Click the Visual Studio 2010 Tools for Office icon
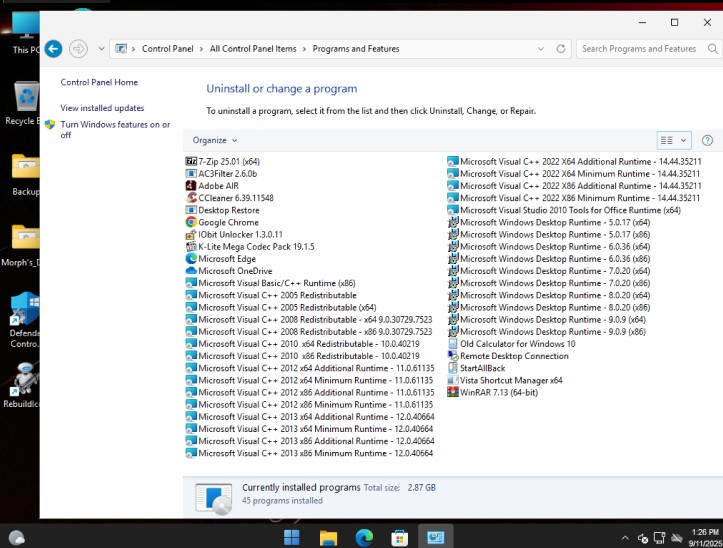 [453, 210]
